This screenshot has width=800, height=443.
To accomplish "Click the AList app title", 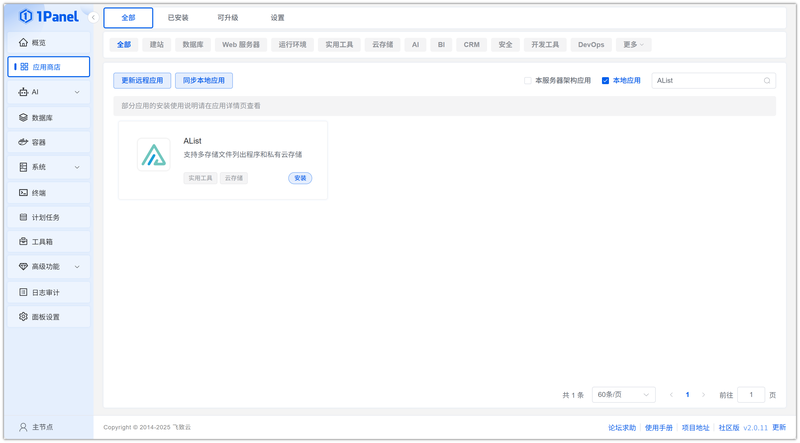I will point(192,141).
